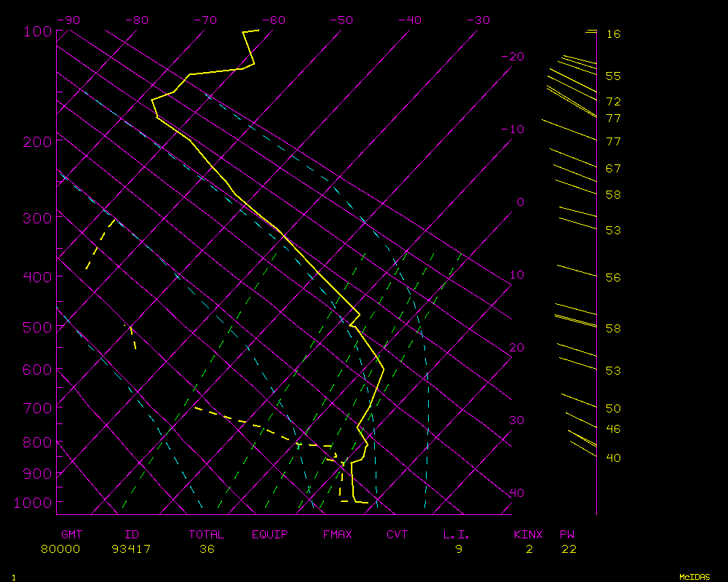
Task: Click the frame number 1 at bottom left
Action: tap(13, 577)
